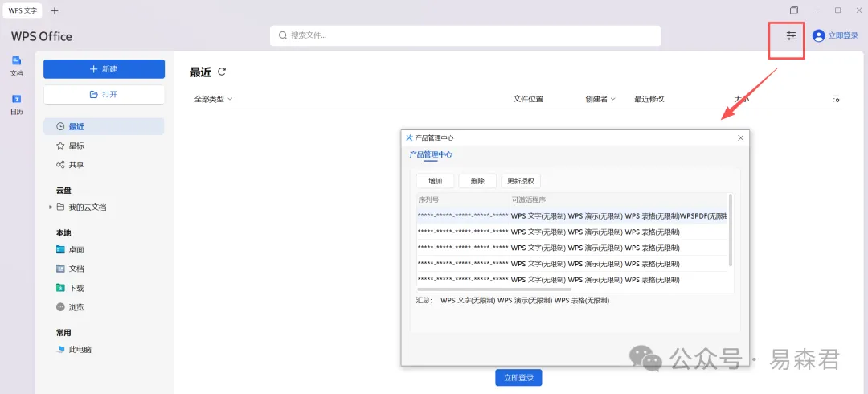Click the Browse entry

(70, 307)
